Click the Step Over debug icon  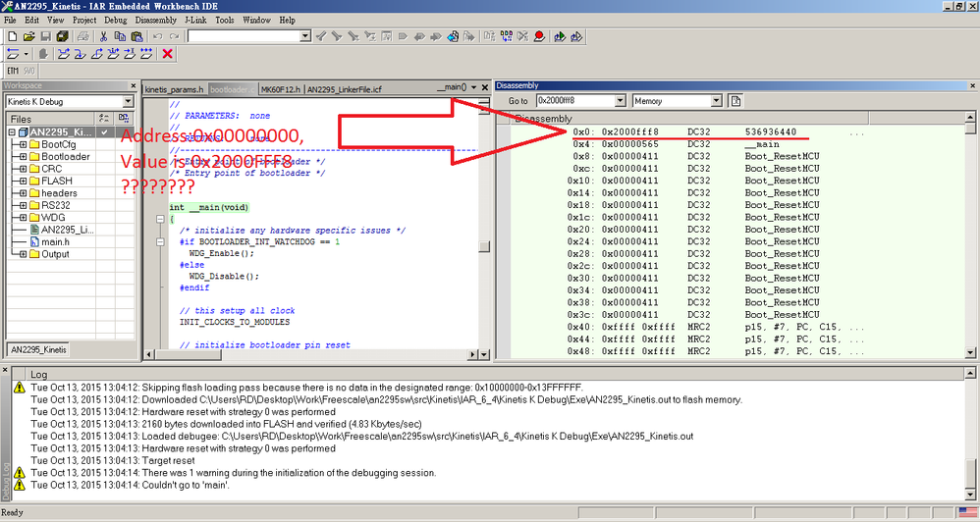[x=63, y=54]
